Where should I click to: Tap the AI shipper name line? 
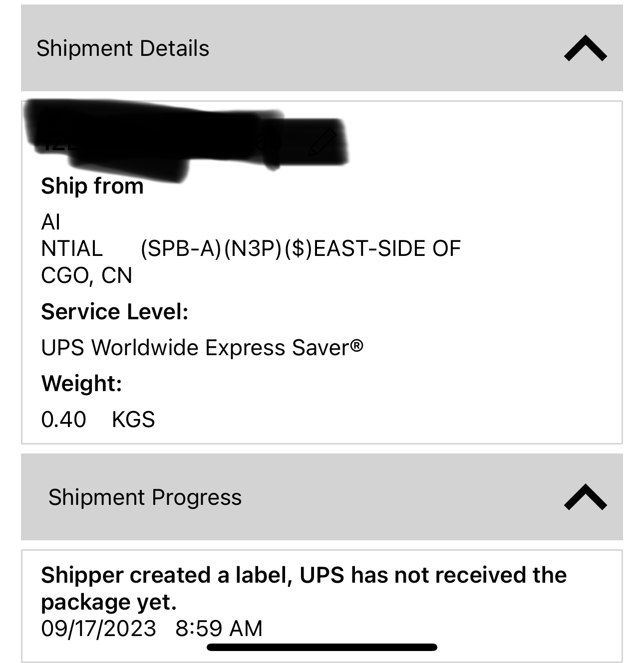click(51, 222)
